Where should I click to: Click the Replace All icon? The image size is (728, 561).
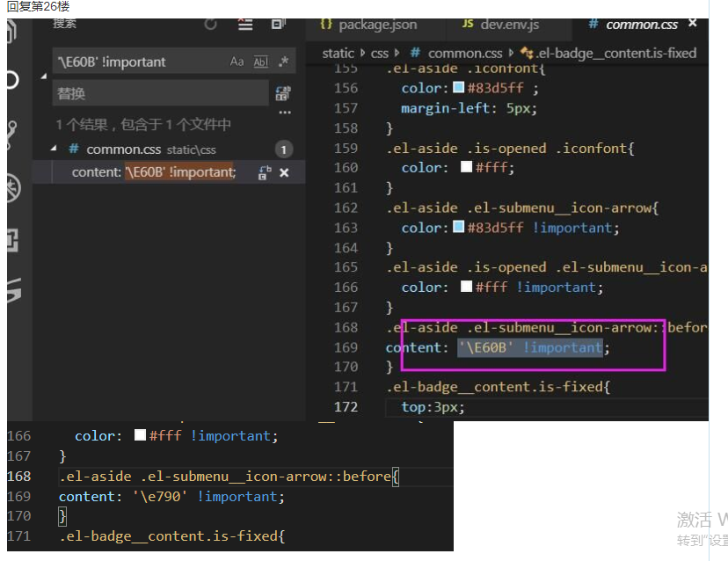pos(283,93)
